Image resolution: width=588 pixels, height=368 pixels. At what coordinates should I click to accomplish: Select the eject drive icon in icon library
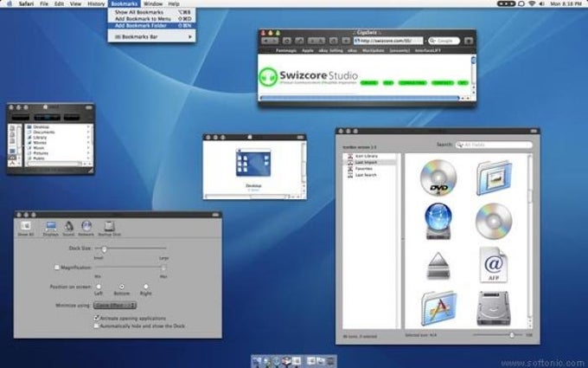point(438,266)
